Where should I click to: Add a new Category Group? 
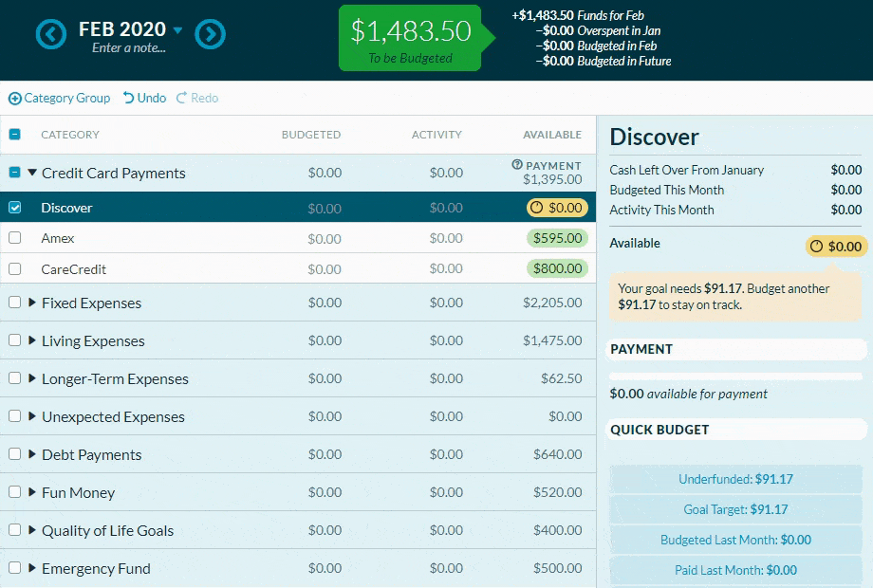[x=59, y=98]
